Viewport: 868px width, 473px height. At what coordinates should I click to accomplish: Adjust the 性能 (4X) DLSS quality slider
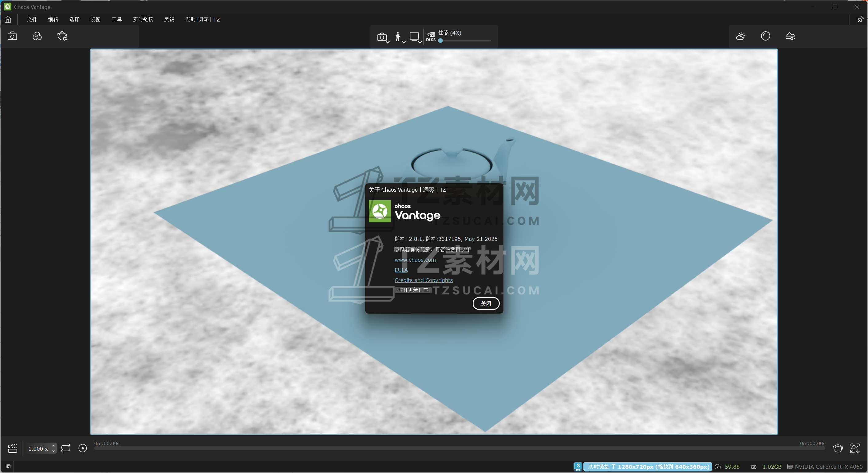[x=465, y=41]
